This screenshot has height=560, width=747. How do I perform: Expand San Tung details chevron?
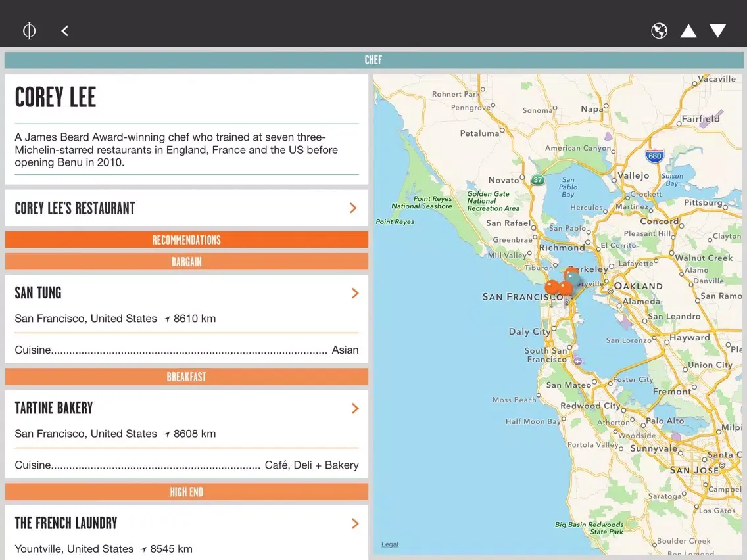pos(355,293)
